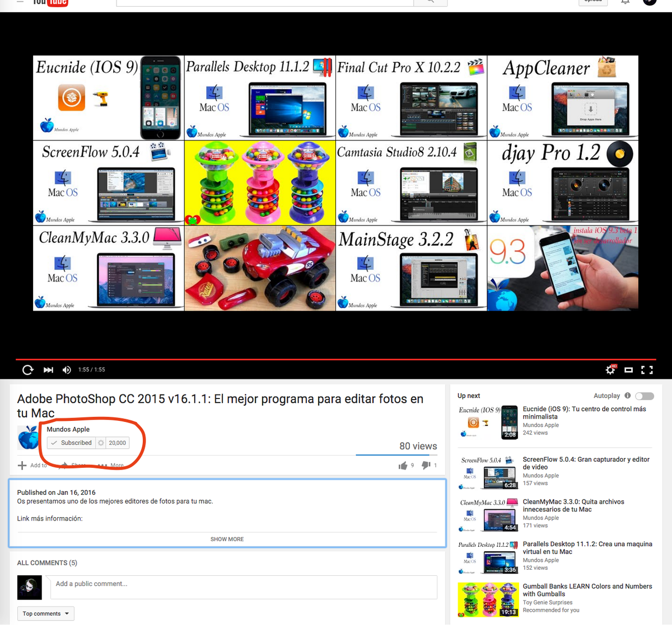This screenshot has width=672, height=638.
Task: Open the Mundos Apple channel avatar
Action: [x=28, y=437]
